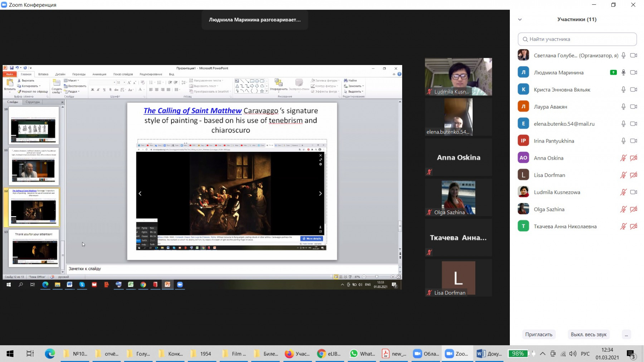Click Найти button in shared PowerPoint ribbon
Viewport: 644px width, 362px height.
tap(351, 80)
